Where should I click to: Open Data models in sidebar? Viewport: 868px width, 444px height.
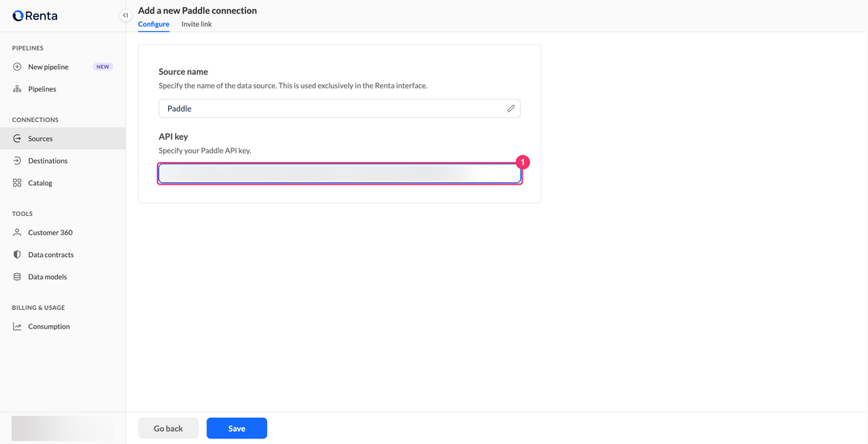pos(63,277)
